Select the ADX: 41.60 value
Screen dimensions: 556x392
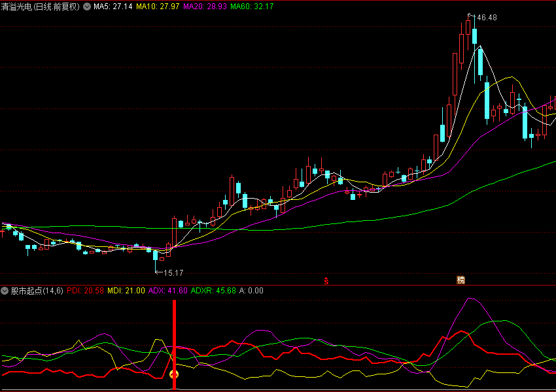[167, 291]
